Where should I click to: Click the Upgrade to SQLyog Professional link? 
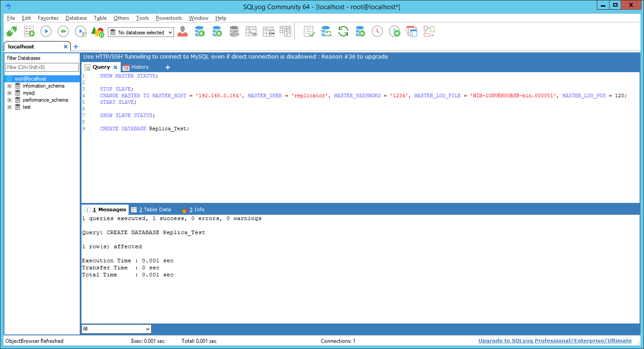coord(555,341)
